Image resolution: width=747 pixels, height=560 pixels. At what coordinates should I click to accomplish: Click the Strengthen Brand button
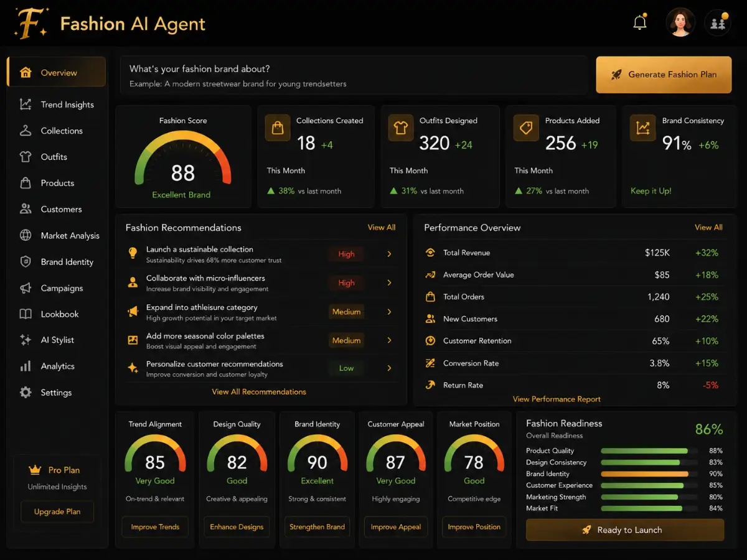(317, 526)
